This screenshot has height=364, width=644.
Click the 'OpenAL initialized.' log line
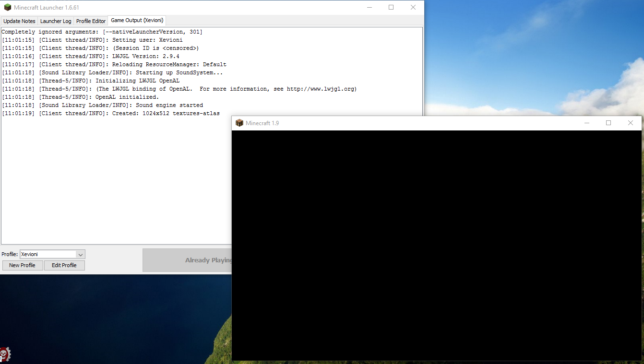[x=80, y=97]
